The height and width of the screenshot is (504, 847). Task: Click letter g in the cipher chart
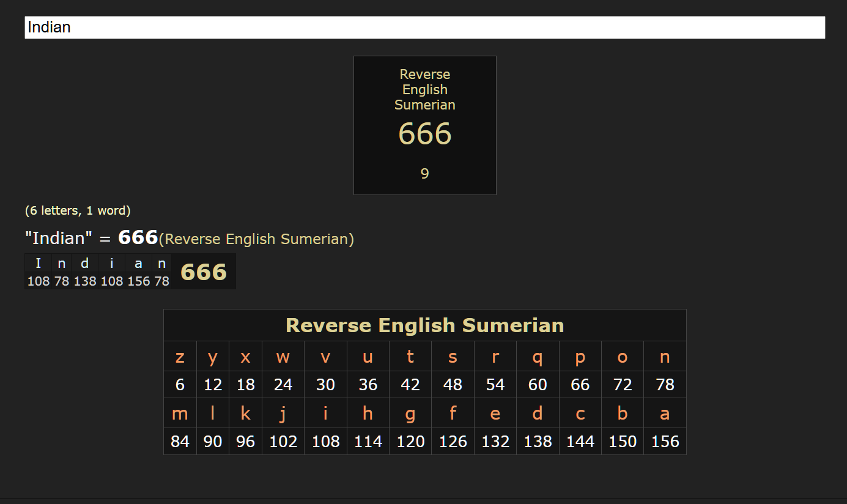click(410, 414)
